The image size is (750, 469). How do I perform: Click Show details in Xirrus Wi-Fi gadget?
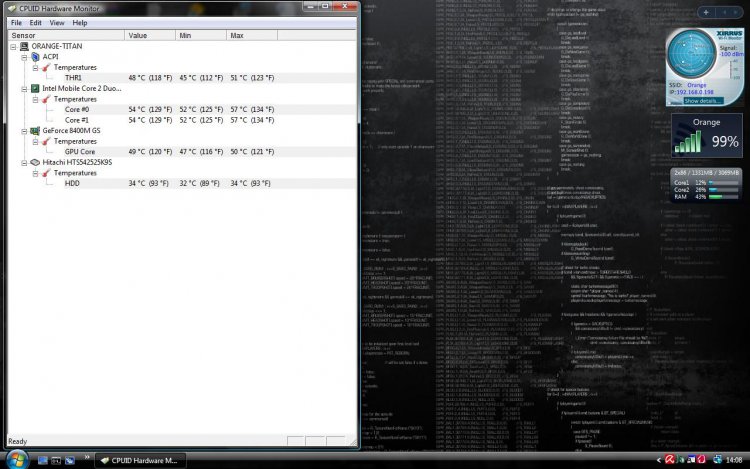[702, 101]
